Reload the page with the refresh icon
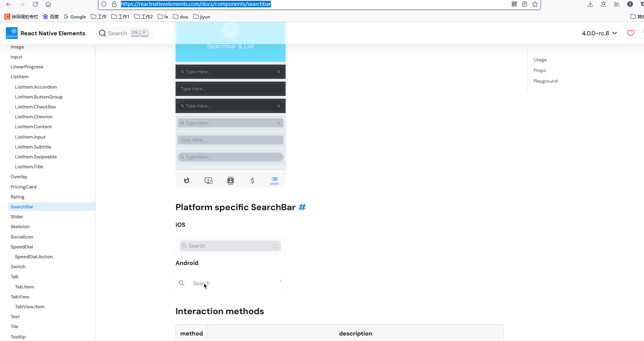Screen dimensions: 644x341 [x=35, y=4]
